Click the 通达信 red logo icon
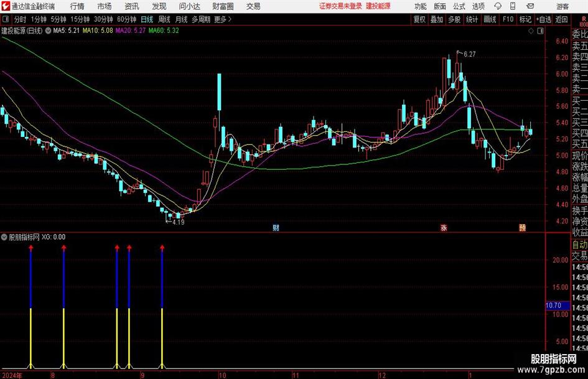Screen dimensions: 588x379 6,6
